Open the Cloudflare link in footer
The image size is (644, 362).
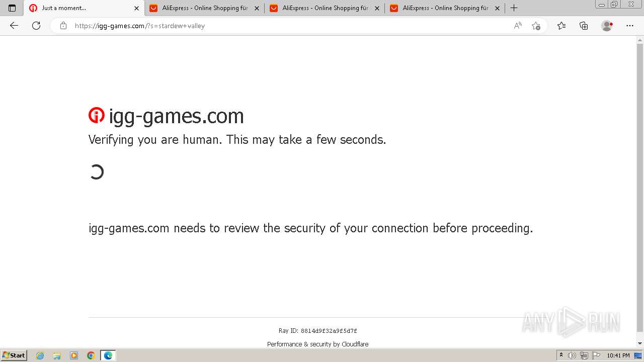355,344
